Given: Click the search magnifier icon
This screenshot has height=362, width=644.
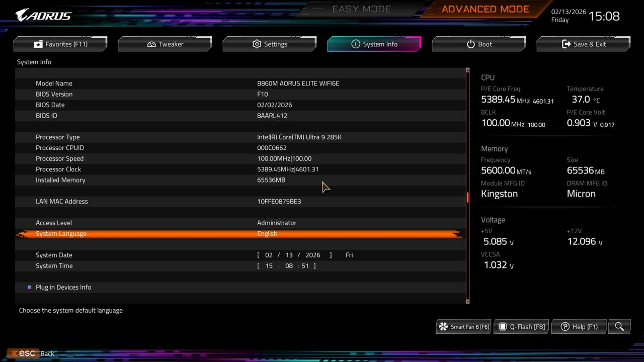Looking at the screenshot, I should tap(619, 326).
